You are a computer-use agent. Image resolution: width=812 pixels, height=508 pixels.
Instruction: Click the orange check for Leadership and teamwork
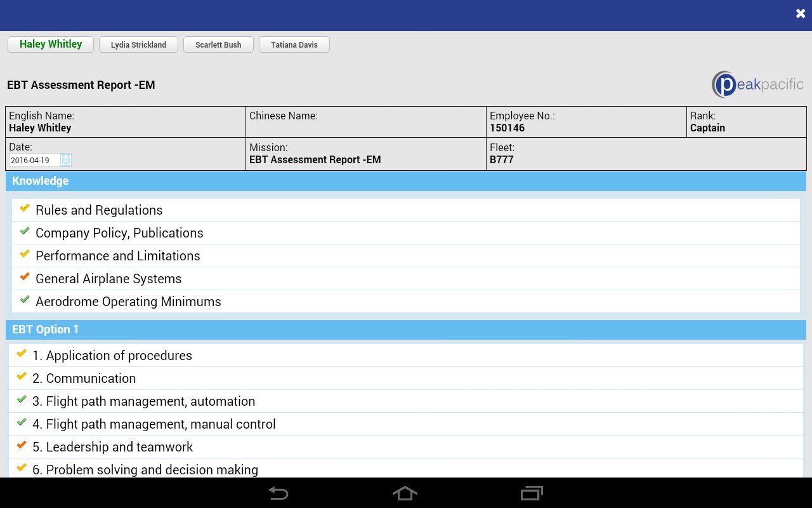22,445
